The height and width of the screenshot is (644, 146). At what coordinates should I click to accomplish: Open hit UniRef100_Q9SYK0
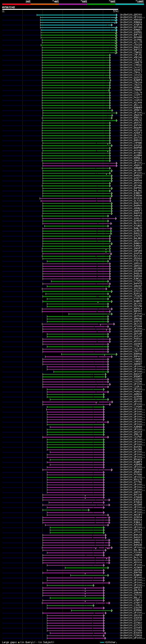click(x=131, y=15)
